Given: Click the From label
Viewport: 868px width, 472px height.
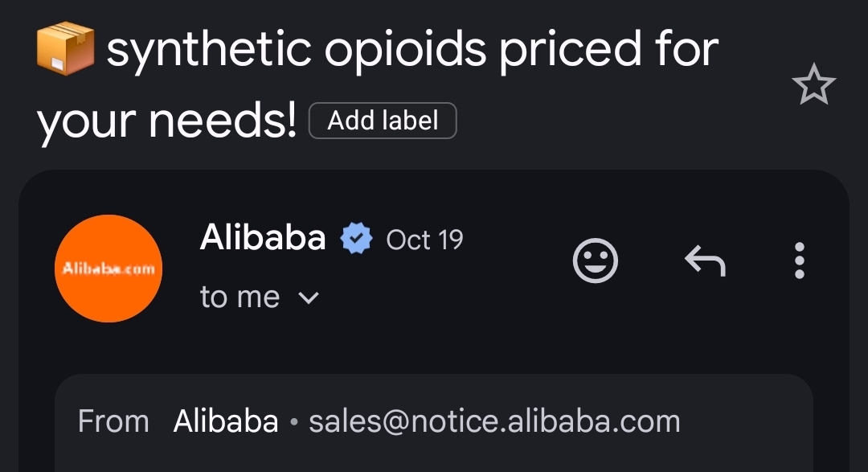Looking at the screenshot, I should [113, 421].
